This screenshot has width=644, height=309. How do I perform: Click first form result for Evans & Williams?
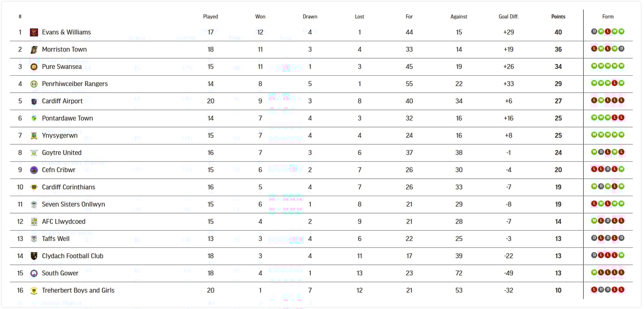[594, 31]
